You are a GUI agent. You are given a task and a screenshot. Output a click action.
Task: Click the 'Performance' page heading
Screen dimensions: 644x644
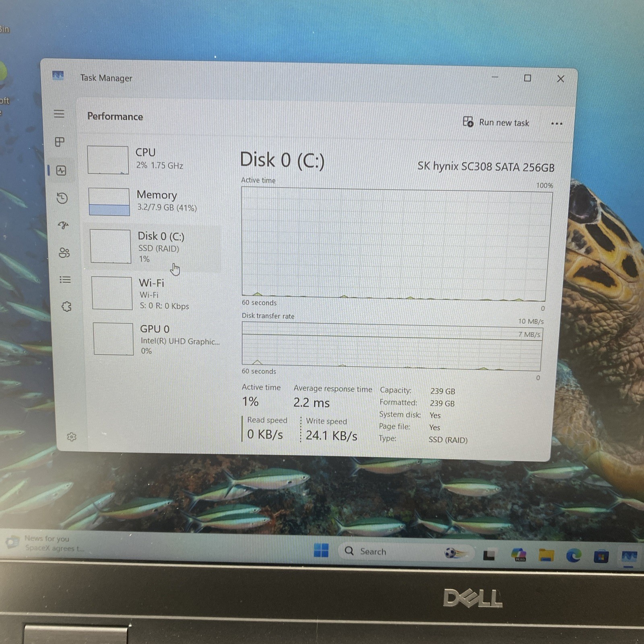115,116
